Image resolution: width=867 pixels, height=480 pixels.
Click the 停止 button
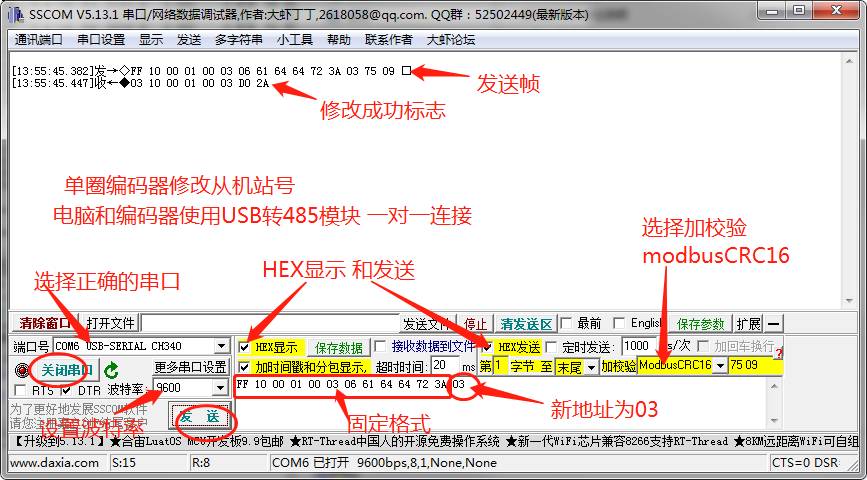[476, 324]
